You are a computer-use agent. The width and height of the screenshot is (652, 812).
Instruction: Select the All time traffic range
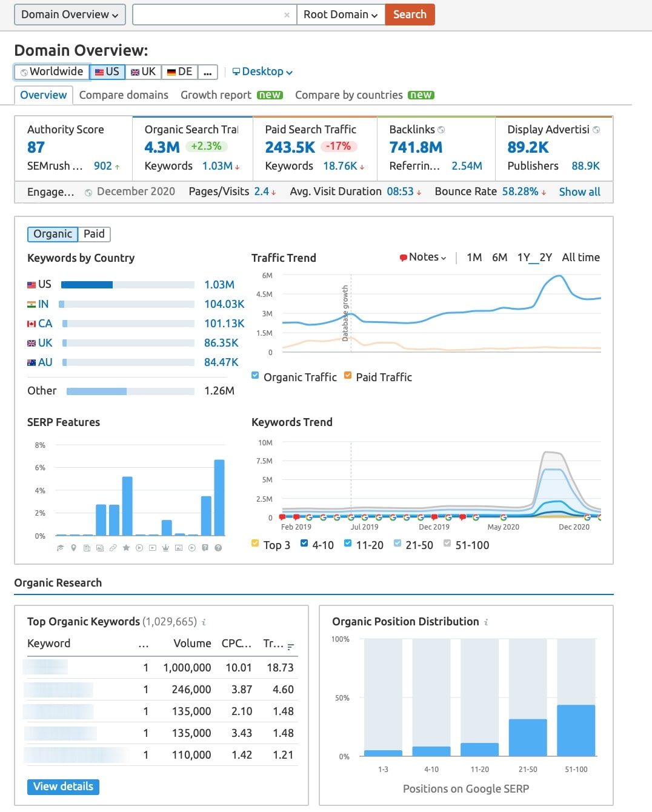pos(580,258)
